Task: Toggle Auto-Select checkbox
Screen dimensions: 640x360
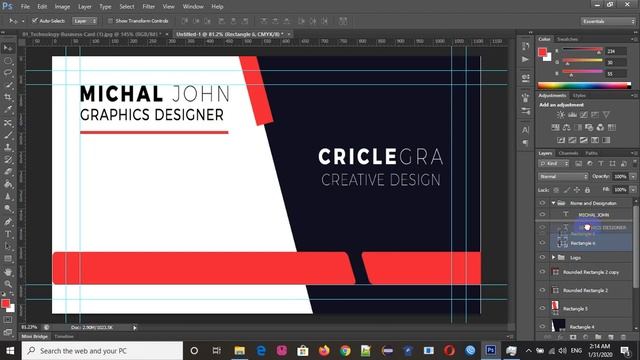Action: [x=35, y=20]
